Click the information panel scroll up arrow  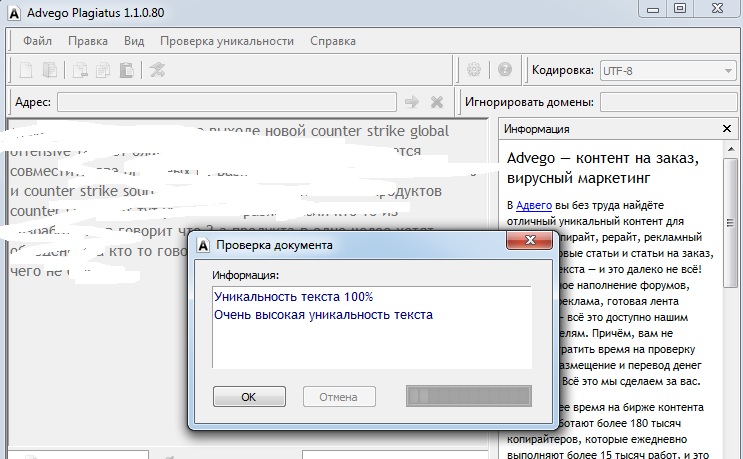(731, 150)
